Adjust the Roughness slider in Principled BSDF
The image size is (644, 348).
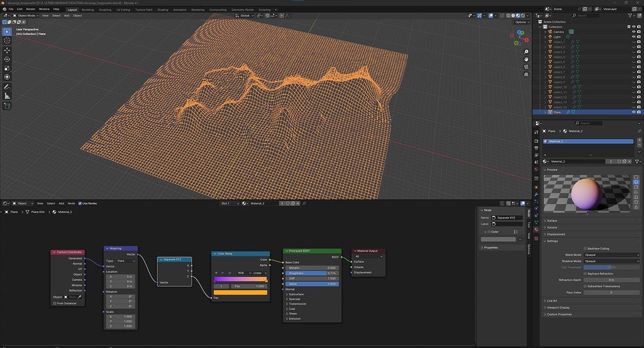click(312, 273)
